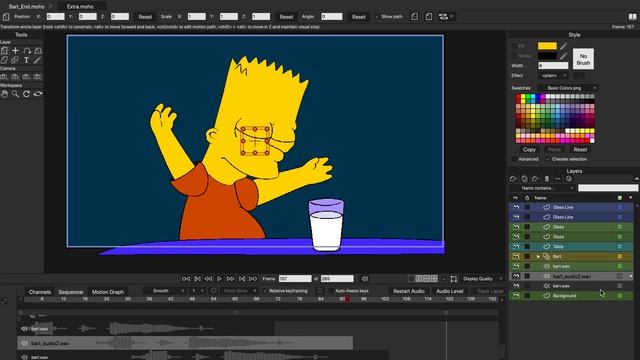Toggle visibility of the top Glass Line layer
The image size is (640, 360).
[x=516, y=207]
